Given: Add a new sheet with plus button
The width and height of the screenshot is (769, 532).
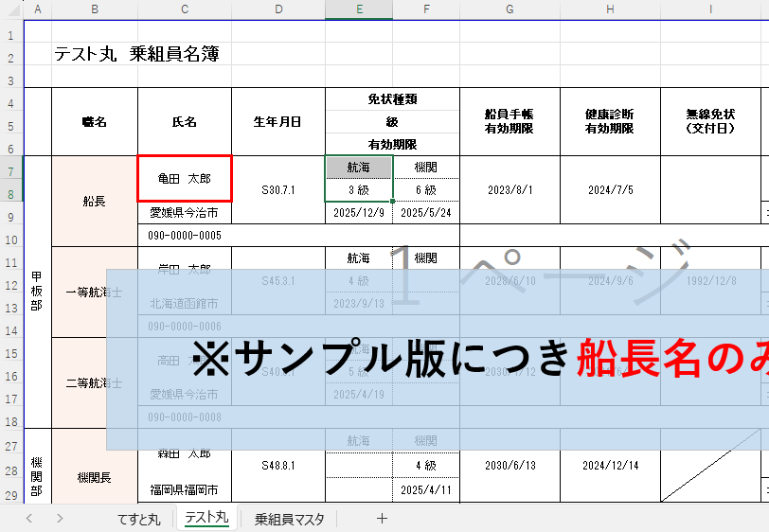Looking at the screenshot, I should [x=382, y=518].
